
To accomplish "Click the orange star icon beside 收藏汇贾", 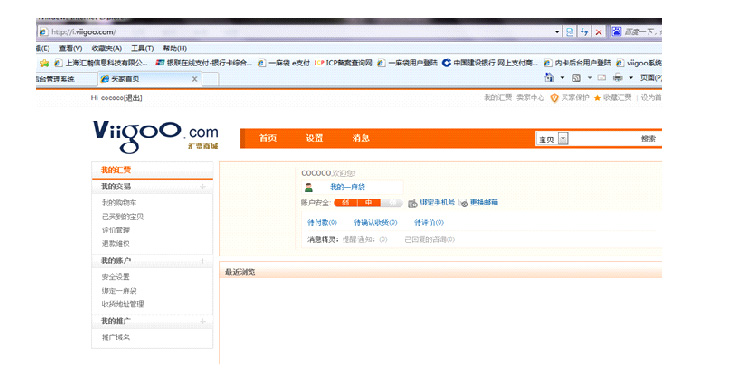I will (x=597, y=98).
